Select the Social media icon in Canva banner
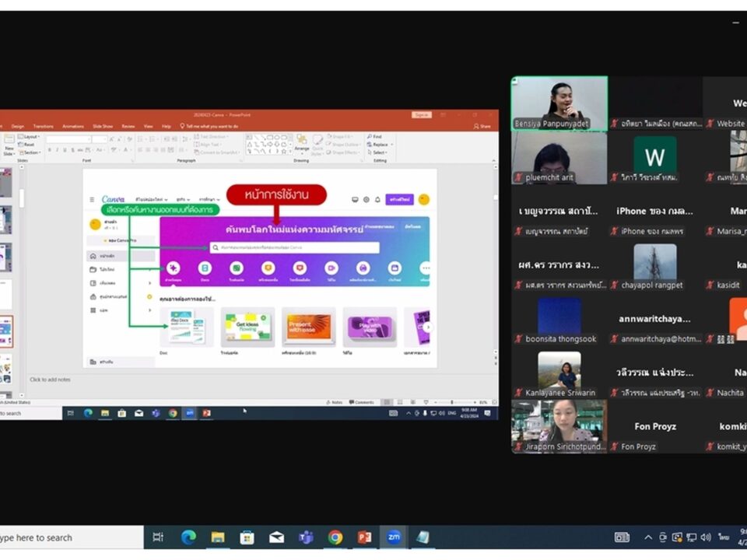 [x=300, y=268]
